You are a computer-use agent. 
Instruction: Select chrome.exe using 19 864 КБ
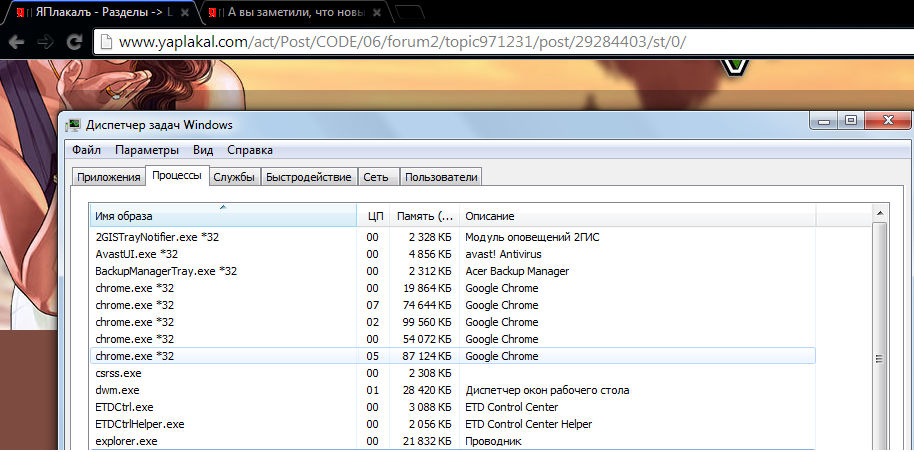[453, 288]
